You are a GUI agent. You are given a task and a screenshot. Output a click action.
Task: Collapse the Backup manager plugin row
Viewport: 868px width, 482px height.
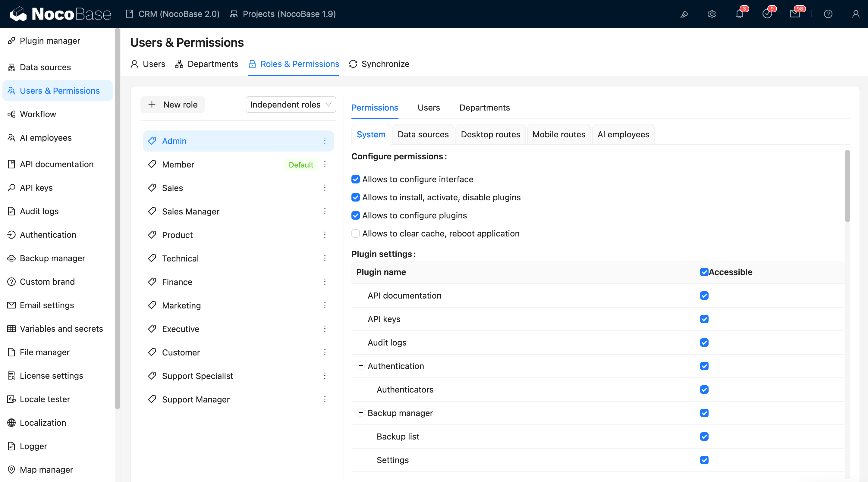(360, 413)
